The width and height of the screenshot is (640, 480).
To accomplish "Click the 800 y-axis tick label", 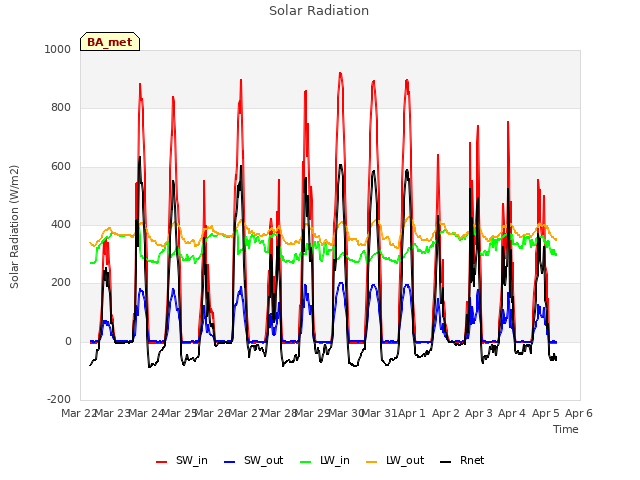I will [x=61, y=107].
